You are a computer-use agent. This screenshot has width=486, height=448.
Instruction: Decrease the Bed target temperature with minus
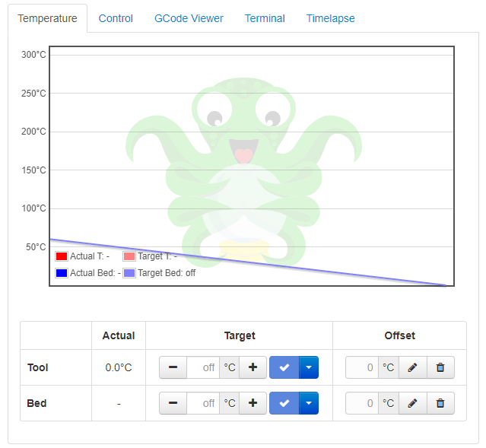[x=173, y=403]
